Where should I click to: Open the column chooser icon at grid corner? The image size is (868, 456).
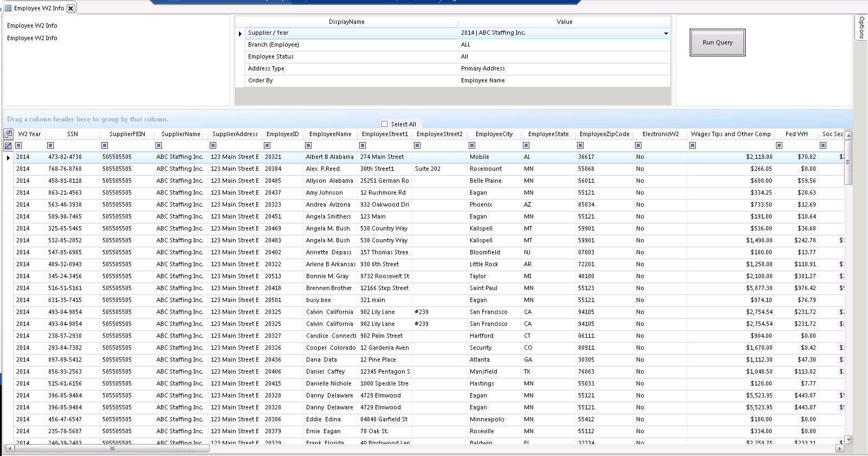click(8, 133)
